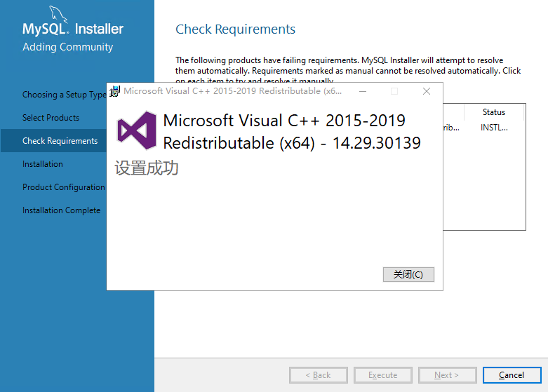
Task: Click the Cancel button in MySQL Installer
Action: (512, 375)
